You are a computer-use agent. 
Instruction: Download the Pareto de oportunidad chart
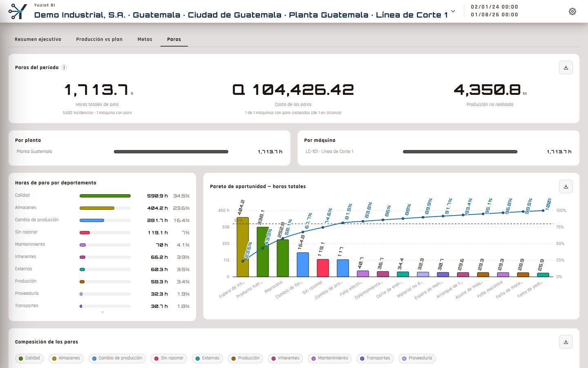[566, 186]
